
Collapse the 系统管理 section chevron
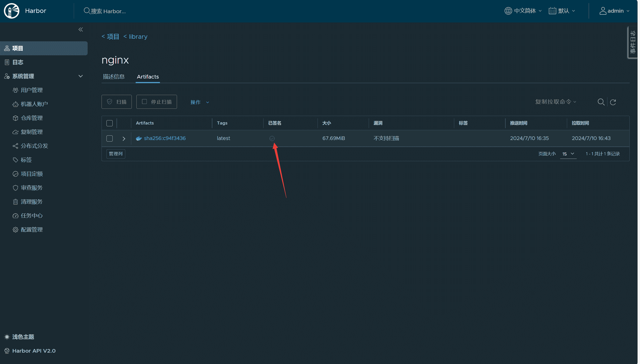81,76
